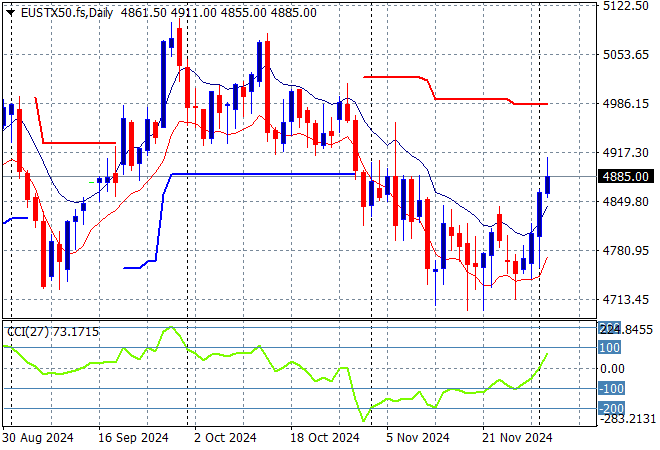Click the latest blue candlestick at far right
The height and width of the screenshot is (450, 660).
[548, 184]
